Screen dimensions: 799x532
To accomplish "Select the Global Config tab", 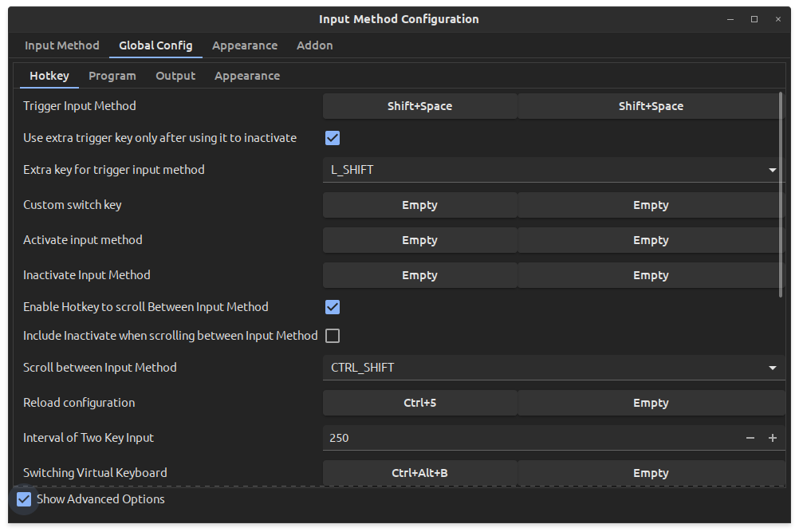I will [155, 45].
